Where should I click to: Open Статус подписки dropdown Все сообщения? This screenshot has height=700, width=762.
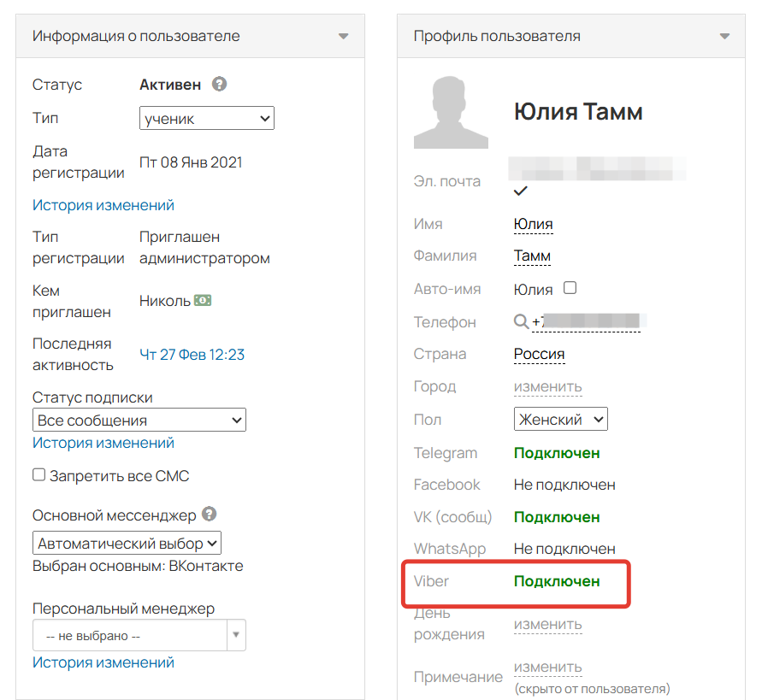pyautogui.click(x=139, y=421)
